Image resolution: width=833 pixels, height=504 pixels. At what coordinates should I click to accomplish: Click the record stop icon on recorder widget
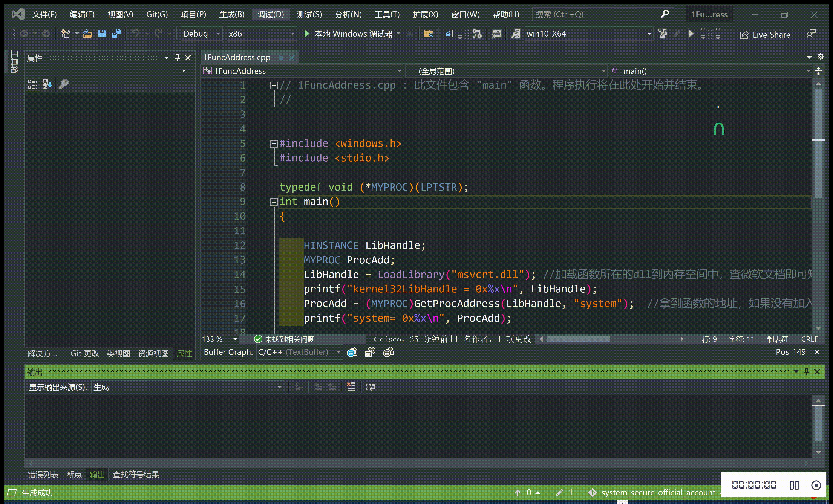[x=816, y=485]
